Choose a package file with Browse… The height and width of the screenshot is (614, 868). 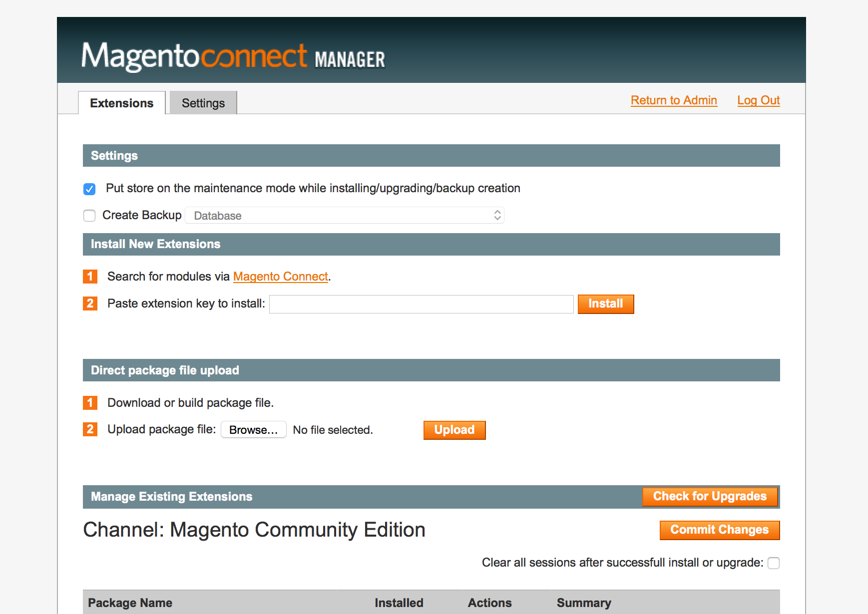254,430
